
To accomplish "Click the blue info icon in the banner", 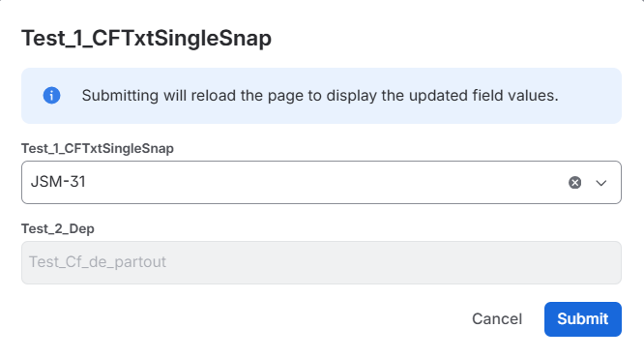I will [x=52, y=96].
